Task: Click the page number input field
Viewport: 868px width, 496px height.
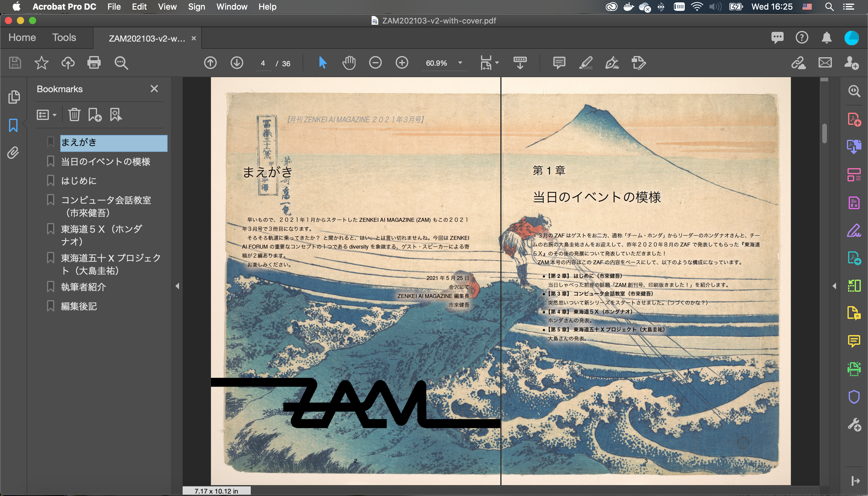Action: pos(263,63)
